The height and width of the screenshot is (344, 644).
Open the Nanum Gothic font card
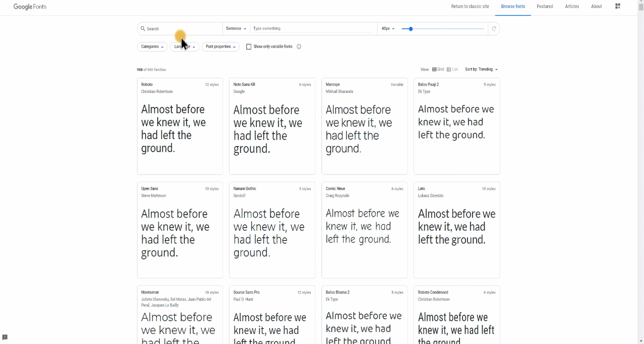[x=272, y=230]
